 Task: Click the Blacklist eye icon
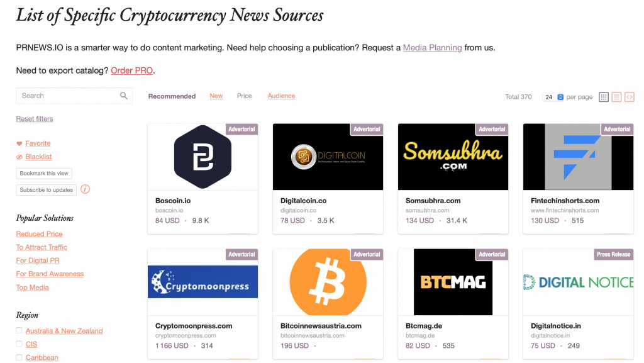19,157
